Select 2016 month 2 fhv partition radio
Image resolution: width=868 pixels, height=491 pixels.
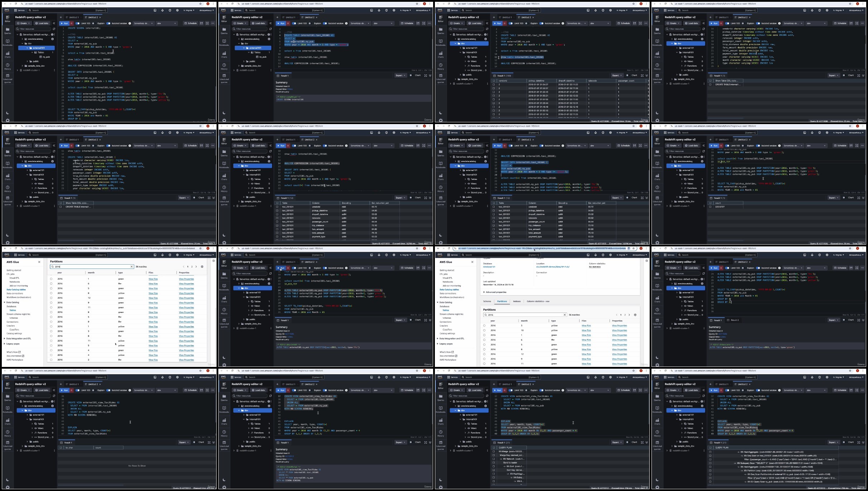(x=51, y=360)
